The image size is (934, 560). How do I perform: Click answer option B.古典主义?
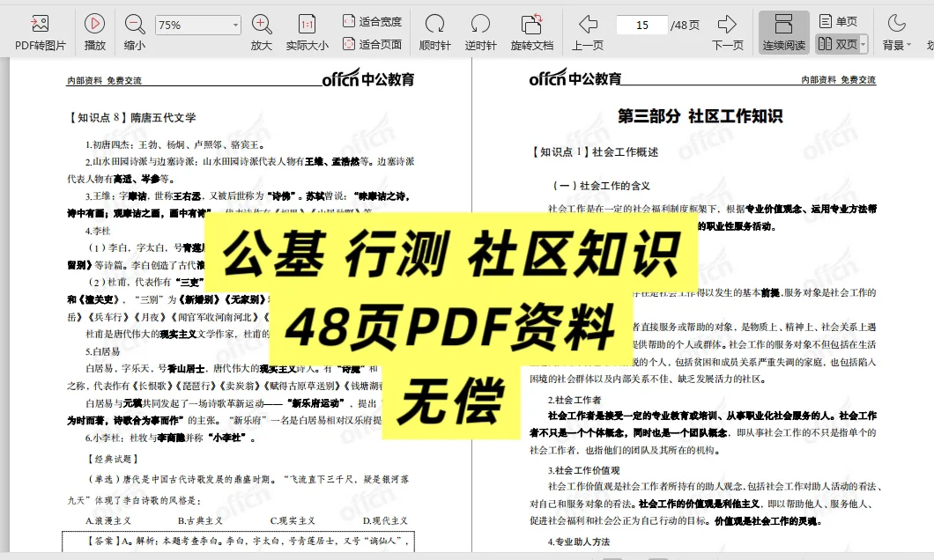[x=200, y=520]
